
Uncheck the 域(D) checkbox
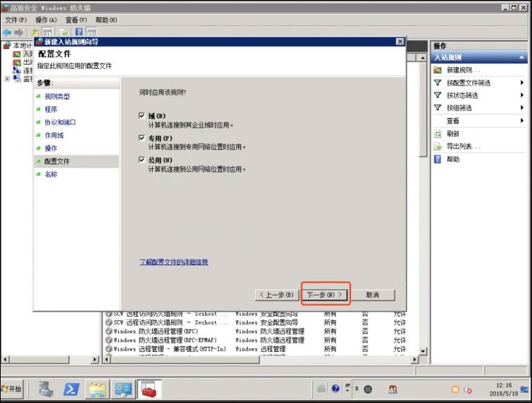tap(142, 116)
